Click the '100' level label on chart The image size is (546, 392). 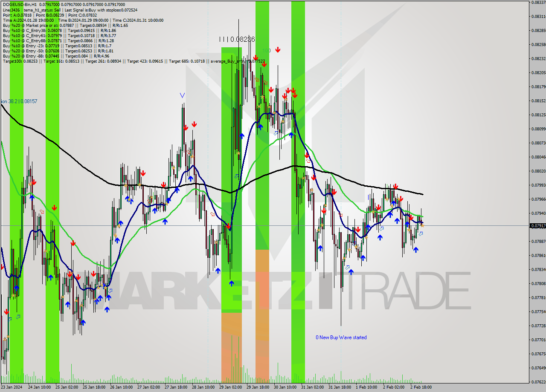(x=267, y=50)
